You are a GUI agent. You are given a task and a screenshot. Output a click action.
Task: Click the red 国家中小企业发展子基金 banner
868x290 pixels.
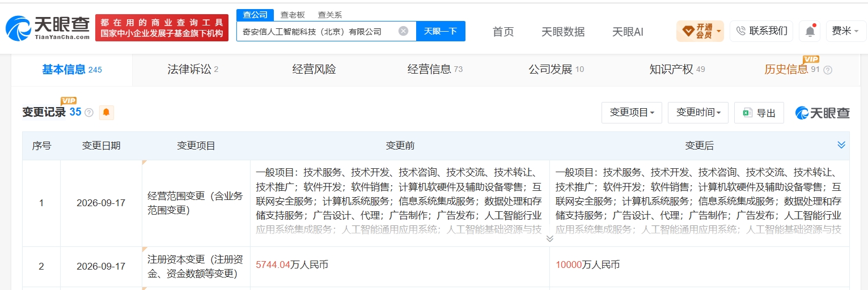(162, 28)
